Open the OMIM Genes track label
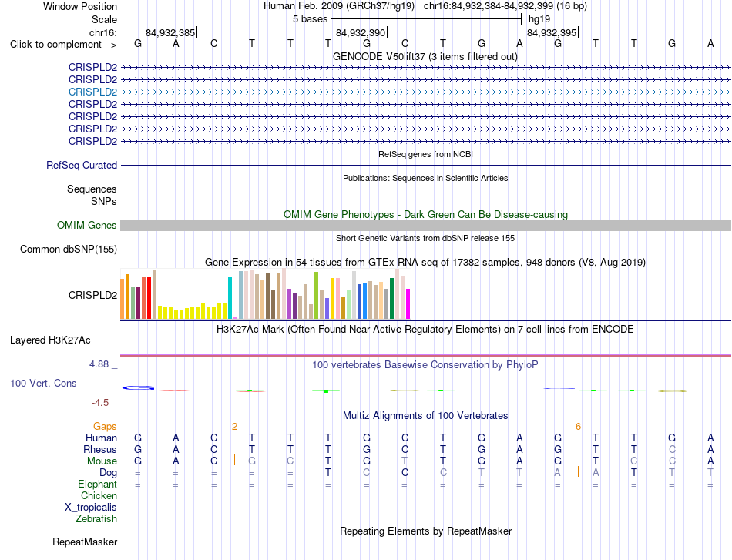This screenshot has height=560, width=732. (x=86, y=226)
